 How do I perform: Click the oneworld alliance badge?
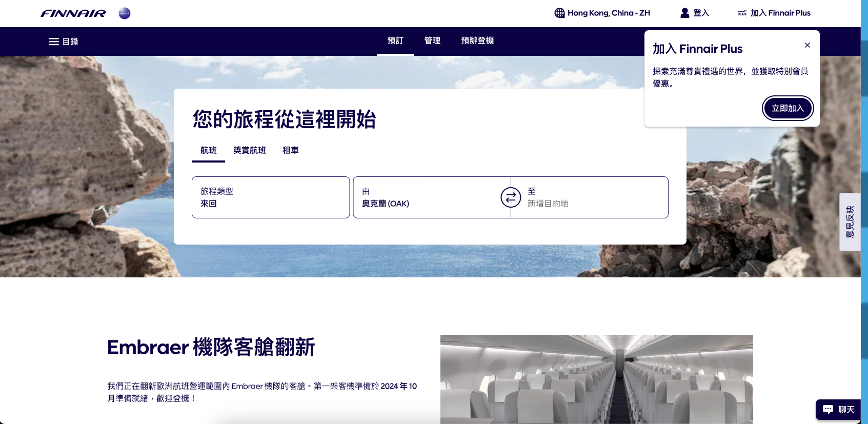click(x=125, y=13)
